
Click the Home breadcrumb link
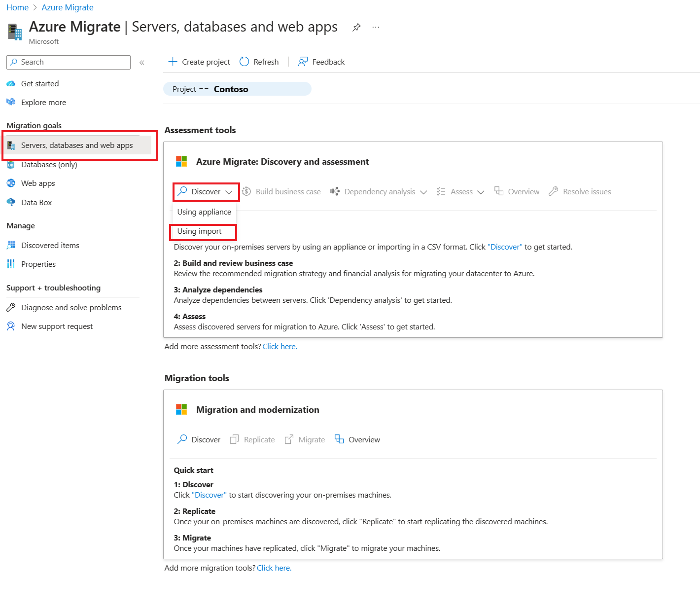[x=17, y=7]
